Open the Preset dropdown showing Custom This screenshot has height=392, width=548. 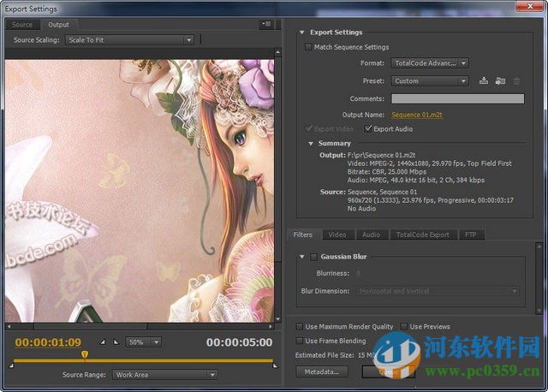[x=430, y=81]
